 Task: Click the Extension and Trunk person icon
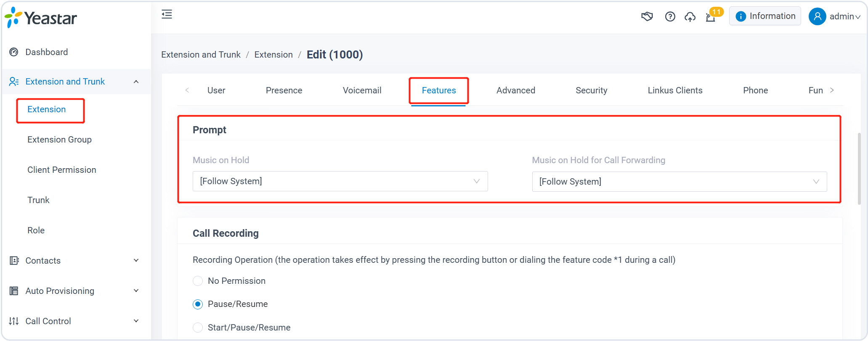[x=14, y=82]
